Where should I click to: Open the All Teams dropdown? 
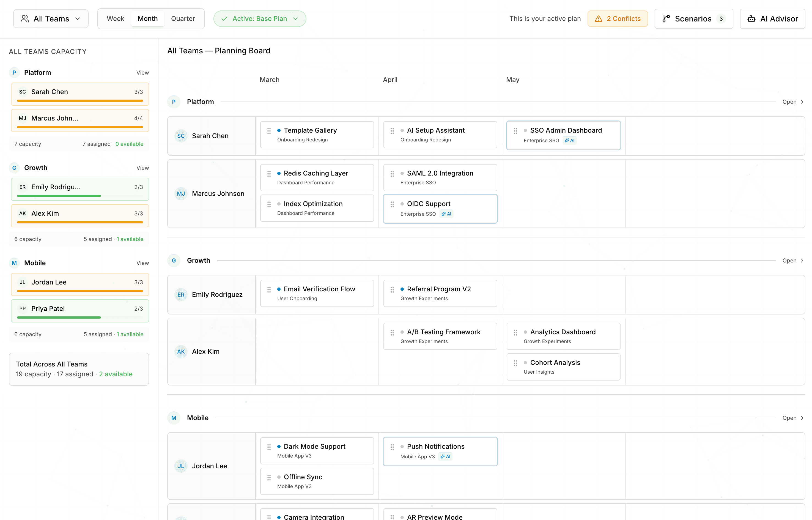coord(51,19)
